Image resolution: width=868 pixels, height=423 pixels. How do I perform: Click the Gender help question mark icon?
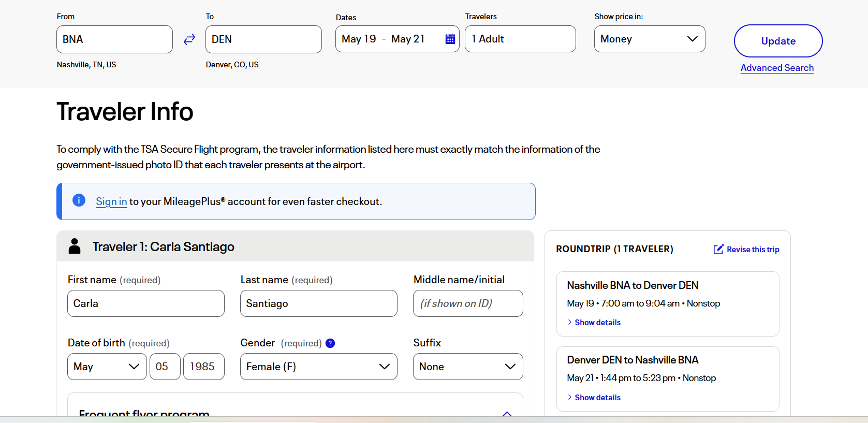click(x=330, y=343)
